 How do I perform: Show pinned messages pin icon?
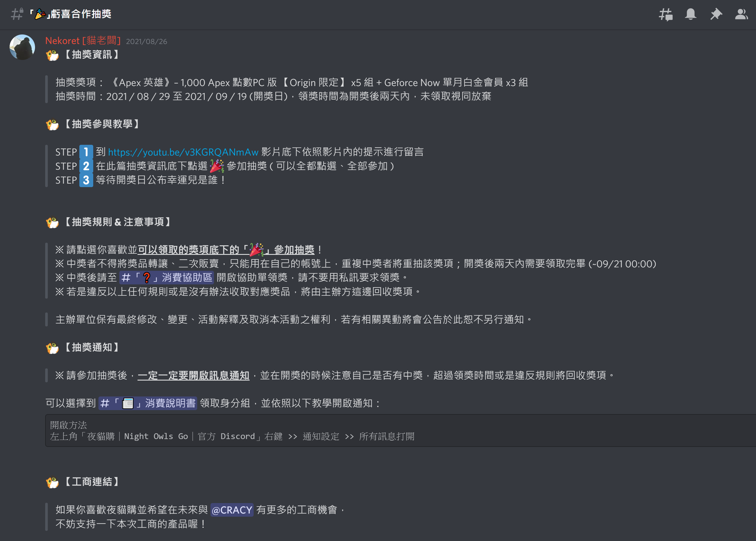(716, 14)
